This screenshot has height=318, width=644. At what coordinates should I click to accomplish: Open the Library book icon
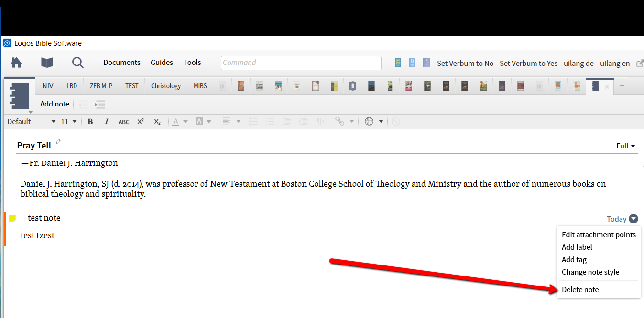pyautogui.click(x=47, y=63)
